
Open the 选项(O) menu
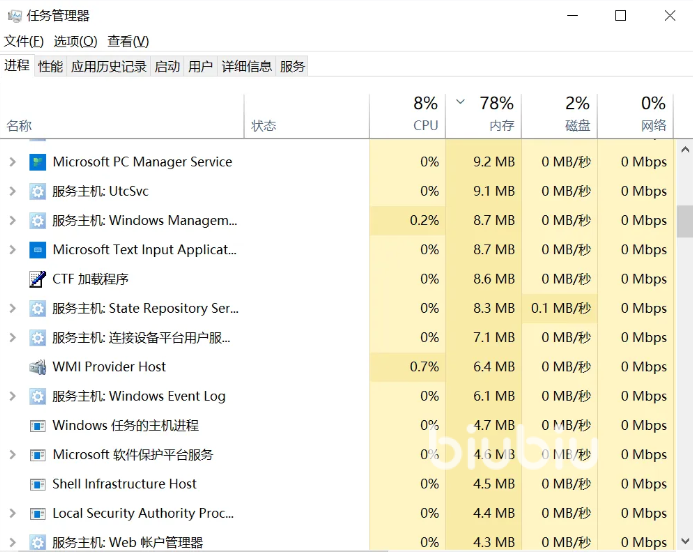point(75,41)
